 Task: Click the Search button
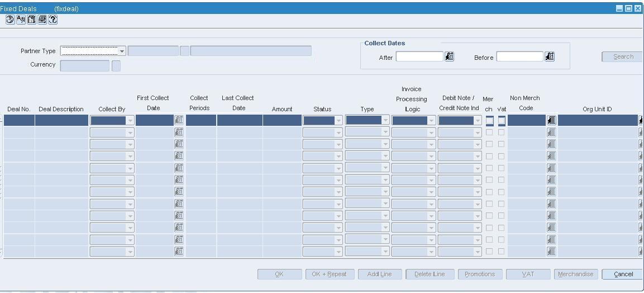(x=623, y=56)
